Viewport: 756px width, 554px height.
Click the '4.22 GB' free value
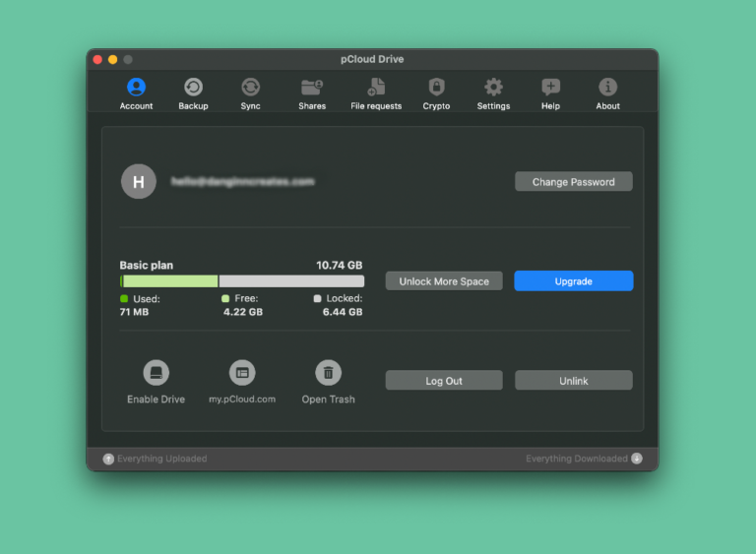243,312
